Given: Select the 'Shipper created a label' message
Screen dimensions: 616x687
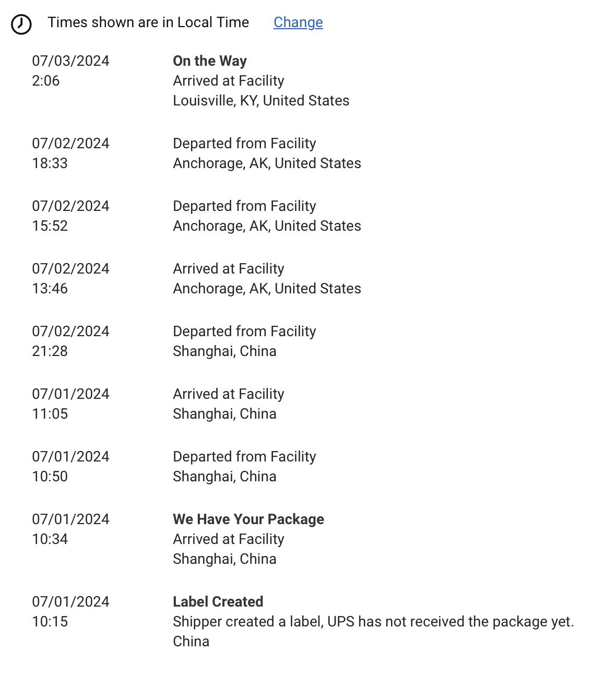Looking at the screenshot, I should point(373,622).
